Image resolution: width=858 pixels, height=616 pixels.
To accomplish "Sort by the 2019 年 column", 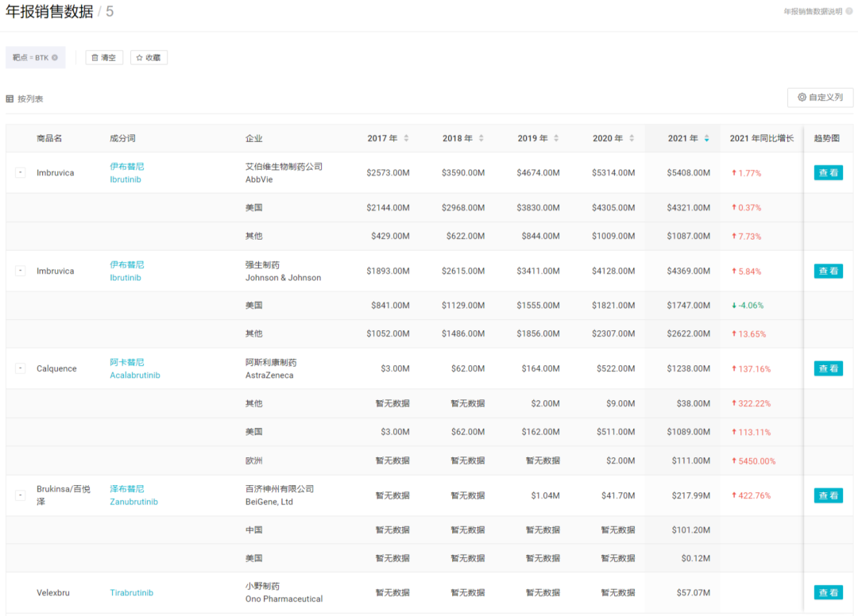I will tap(556, 138).
